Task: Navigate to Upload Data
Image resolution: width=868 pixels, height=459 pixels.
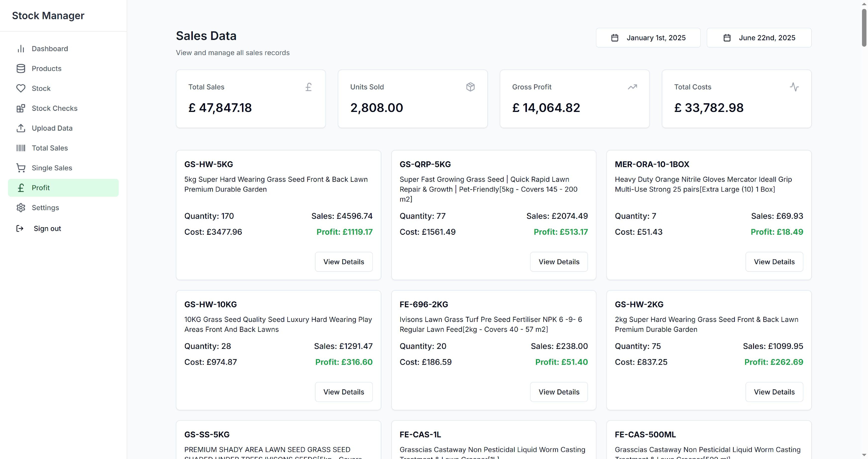Action: [63, 128]
